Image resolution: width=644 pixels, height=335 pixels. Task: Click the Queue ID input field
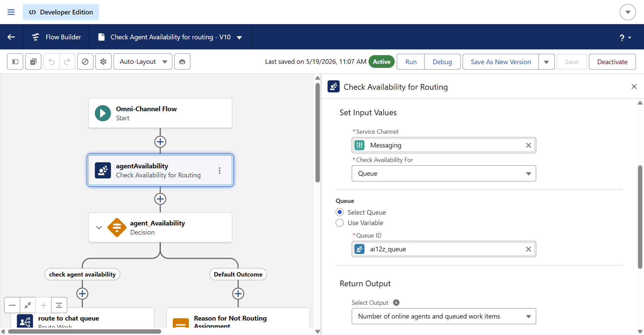[x=444, y=249]
